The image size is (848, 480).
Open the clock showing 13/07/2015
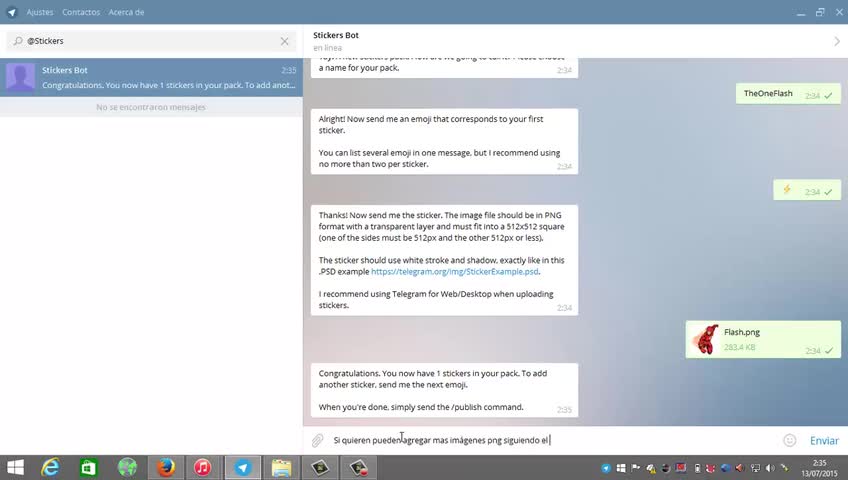pos(819,468)
